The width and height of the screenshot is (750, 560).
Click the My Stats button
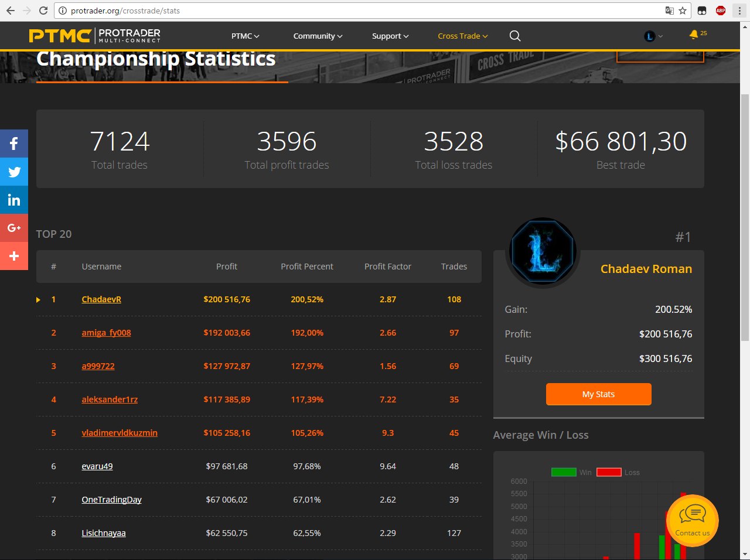coord(598,394)
